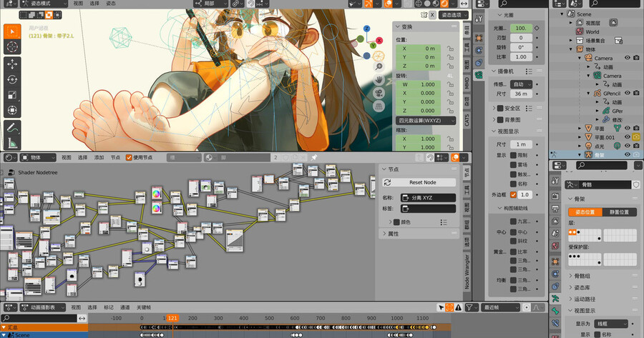644x338 pixels.
Task: Open the Tool properties tab in lower panel
Action: (555, 181)
